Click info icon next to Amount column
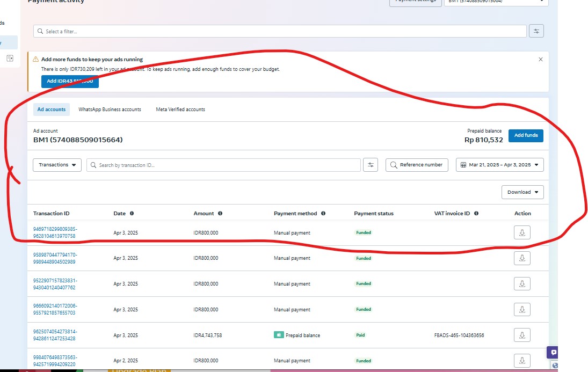 [220, 214]
